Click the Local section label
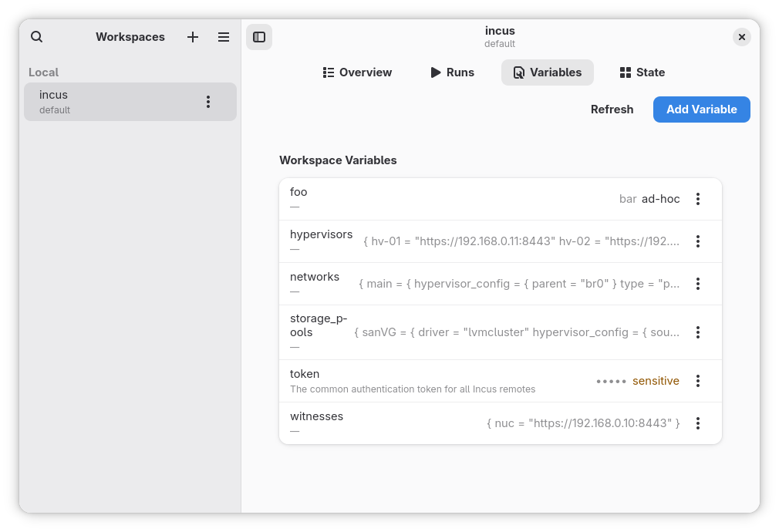 click(43, 72)
